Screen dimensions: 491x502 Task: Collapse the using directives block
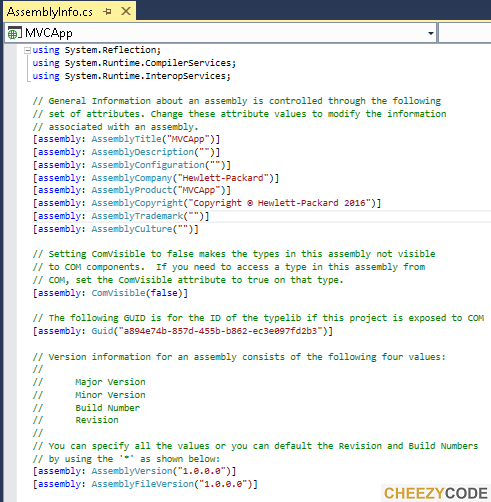(x=28, y=50)
